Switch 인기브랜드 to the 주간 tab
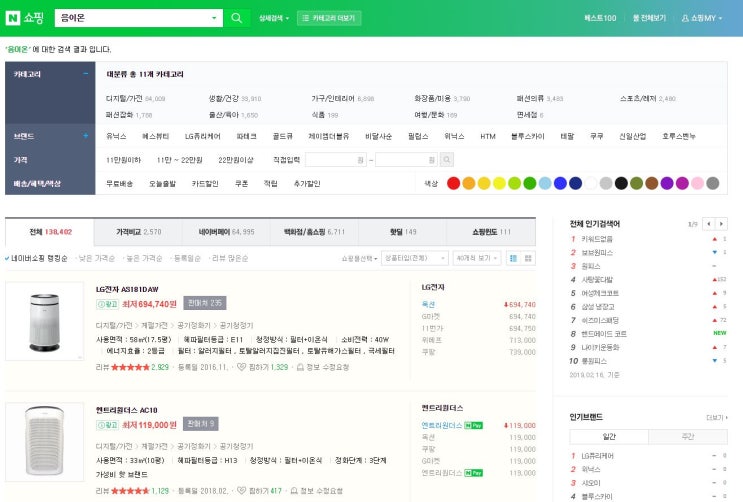The height and width of the screenshot is (502, 743). click(x=688, y=437)
